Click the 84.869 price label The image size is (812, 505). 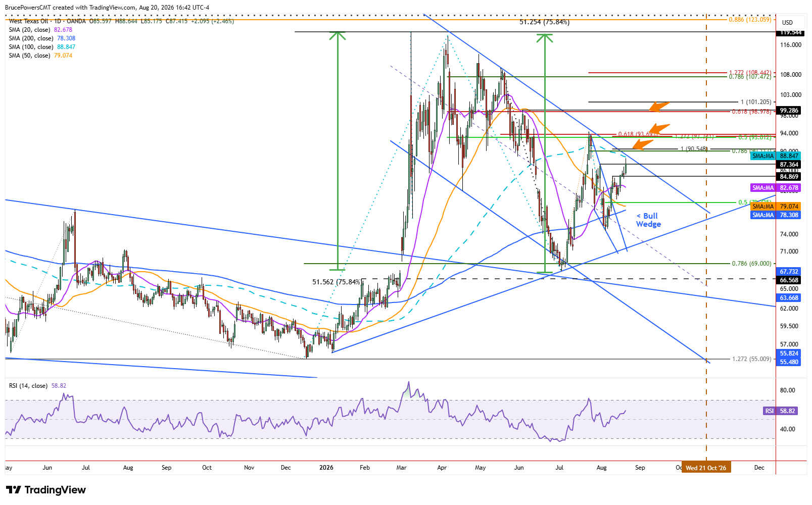coord(789,177)
